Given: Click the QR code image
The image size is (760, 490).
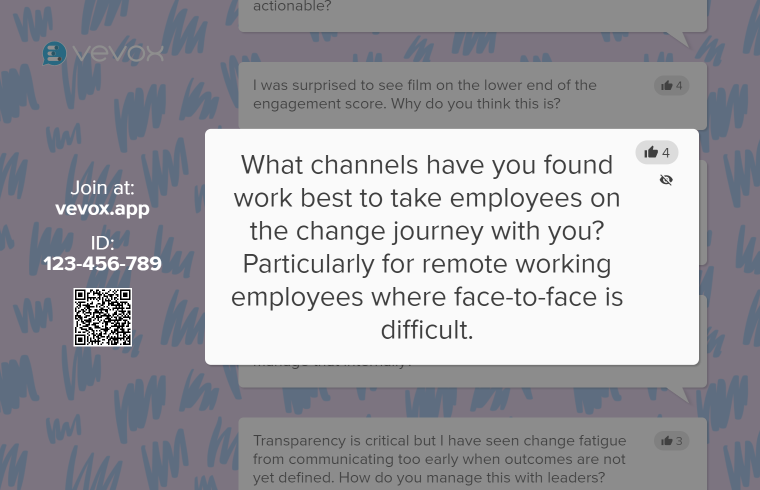Looking at the screenshot, I should point(102,317).
